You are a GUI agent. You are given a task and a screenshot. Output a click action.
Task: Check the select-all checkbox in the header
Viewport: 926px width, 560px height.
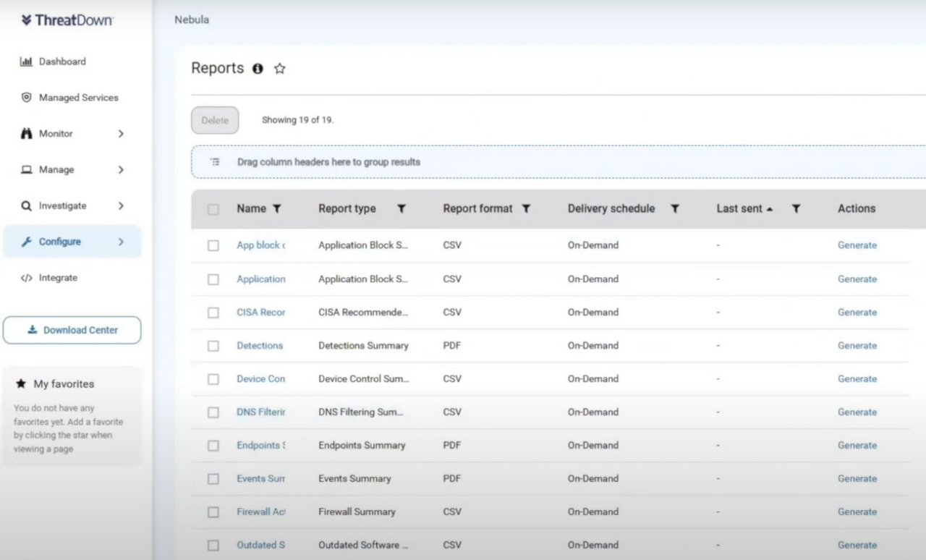coord(213,208)
